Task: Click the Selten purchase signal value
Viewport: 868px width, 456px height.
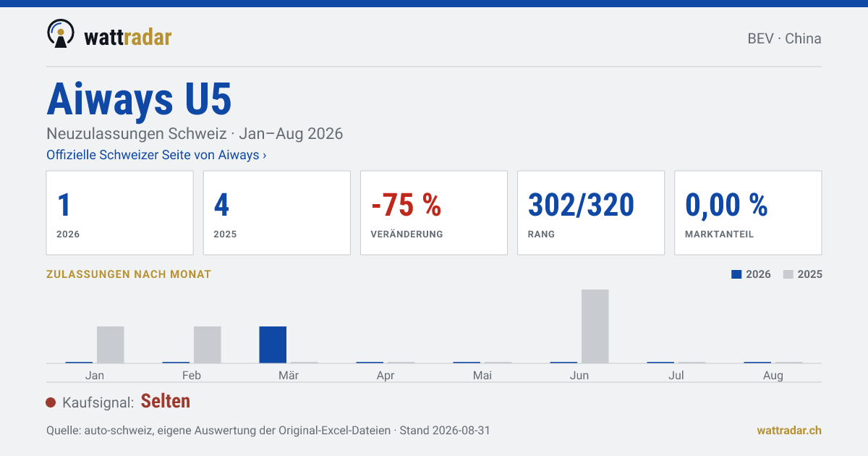Action: click(x=166, y=401)
